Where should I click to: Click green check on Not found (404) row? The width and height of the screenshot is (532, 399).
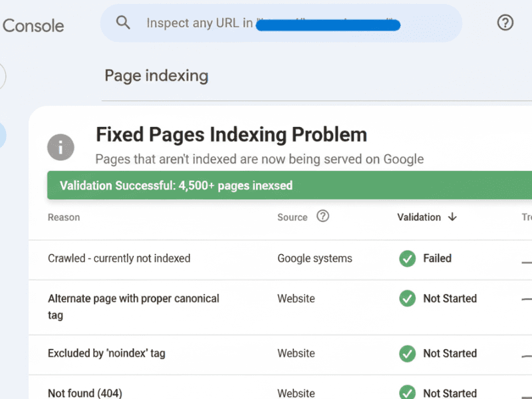(407, 393)
